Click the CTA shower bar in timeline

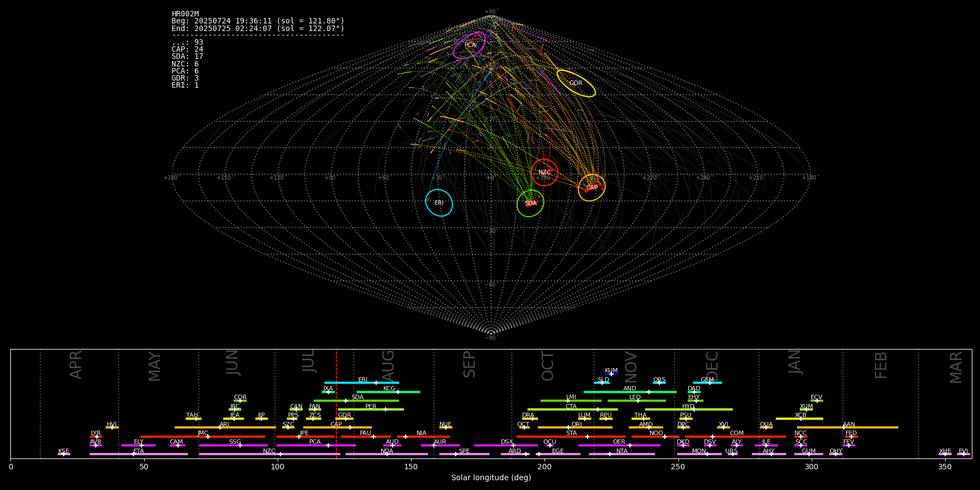[x=573, y=409]
